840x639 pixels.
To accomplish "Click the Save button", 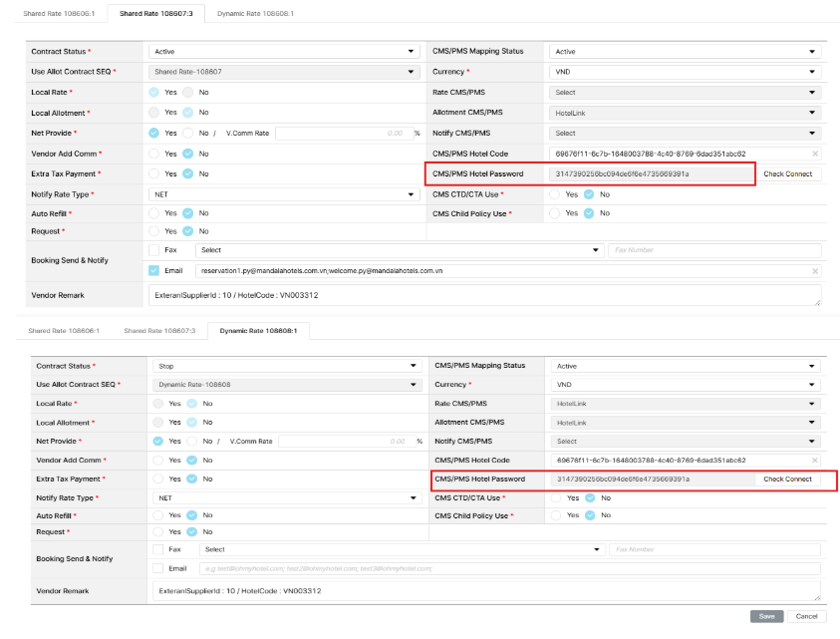I will click(x=766, y=616).
